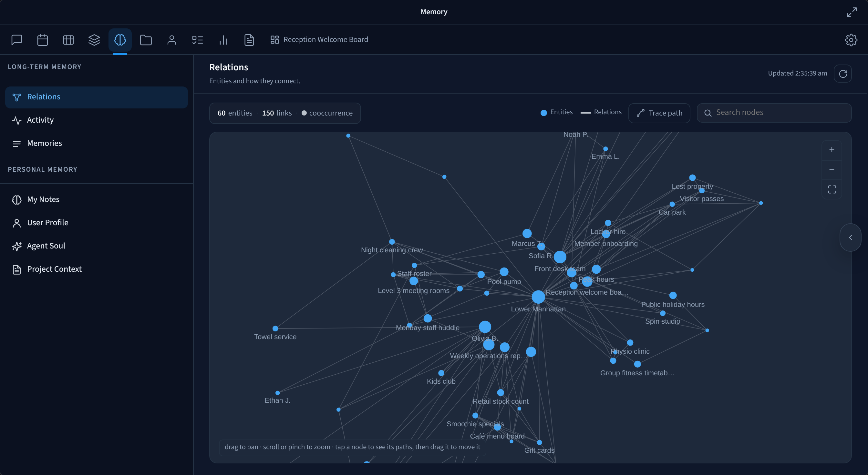
Task: Select the Lower Manhattan node
Action: coord(538,297)
